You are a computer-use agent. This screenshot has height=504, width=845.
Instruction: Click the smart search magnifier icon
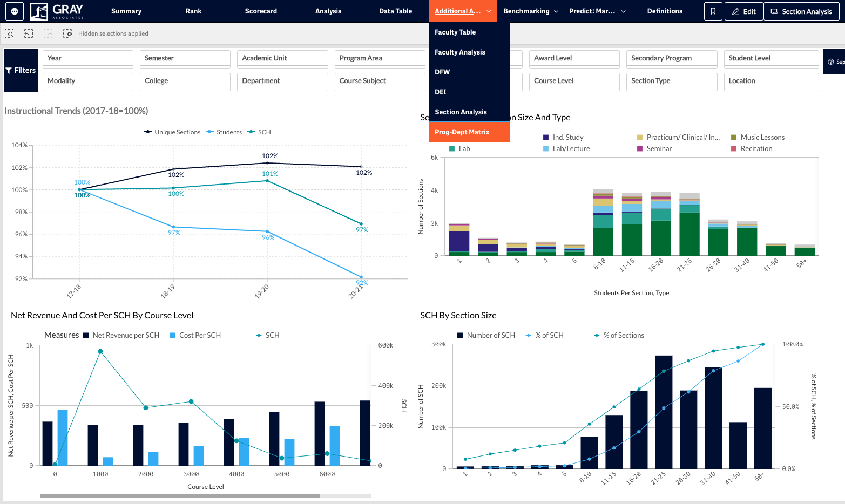click(x=9, y=33)
